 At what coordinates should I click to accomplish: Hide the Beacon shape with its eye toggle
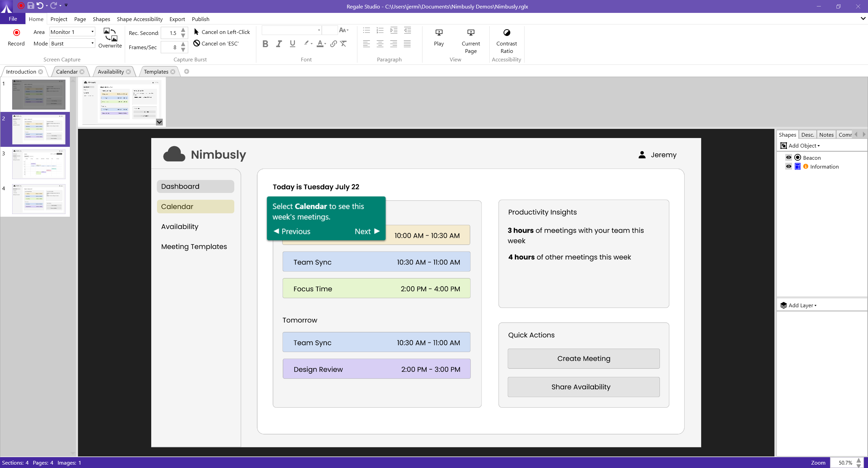(x=789, y=157)
